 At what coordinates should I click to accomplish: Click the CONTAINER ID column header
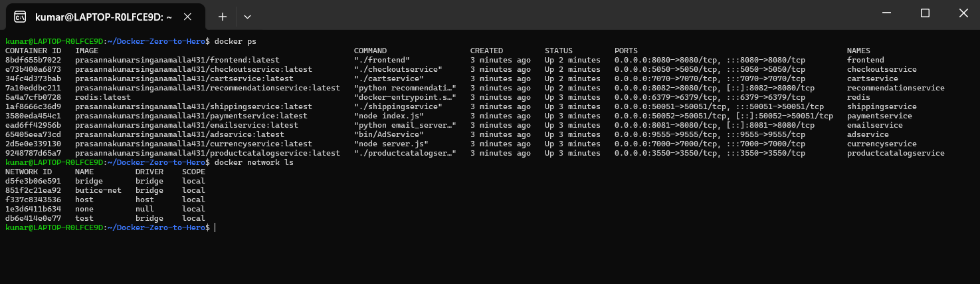click(x=33, y=51)
